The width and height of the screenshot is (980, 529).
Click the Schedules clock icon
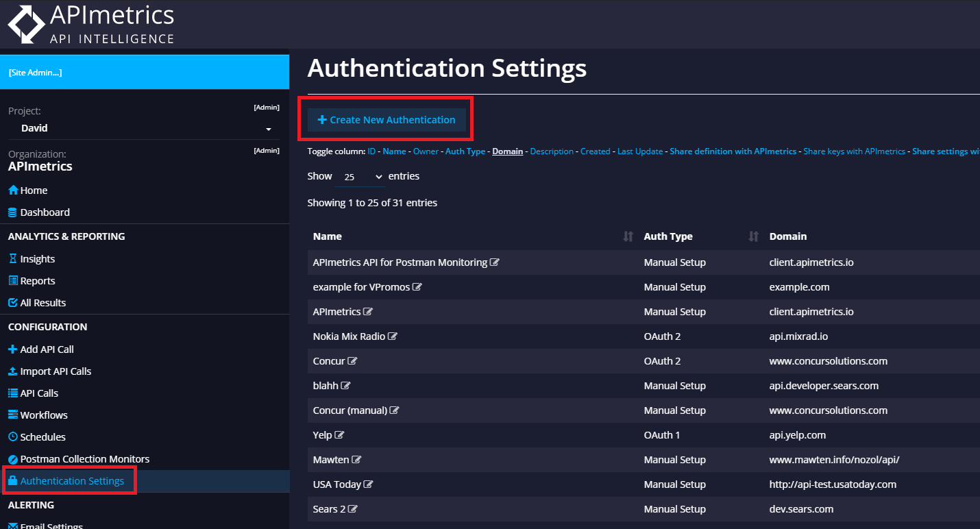[12, 437]
